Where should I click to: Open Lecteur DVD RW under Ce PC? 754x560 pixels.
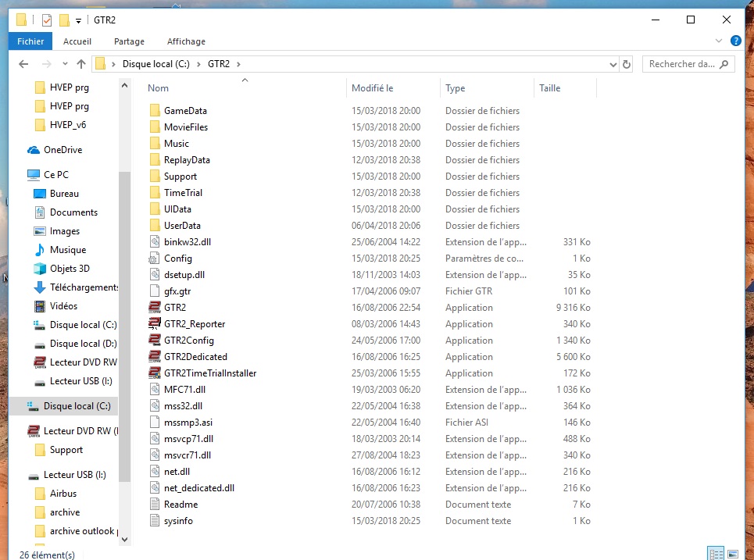pos(76,362)
